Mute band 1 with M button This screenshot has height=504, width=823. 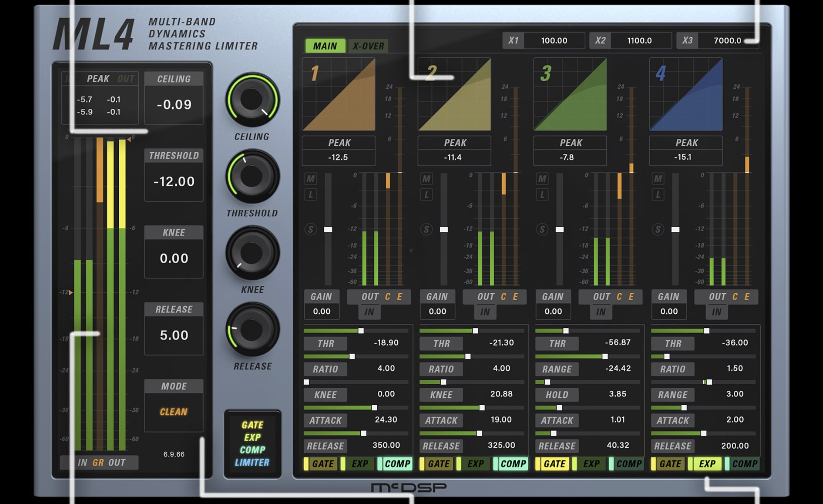coord(311,179)
